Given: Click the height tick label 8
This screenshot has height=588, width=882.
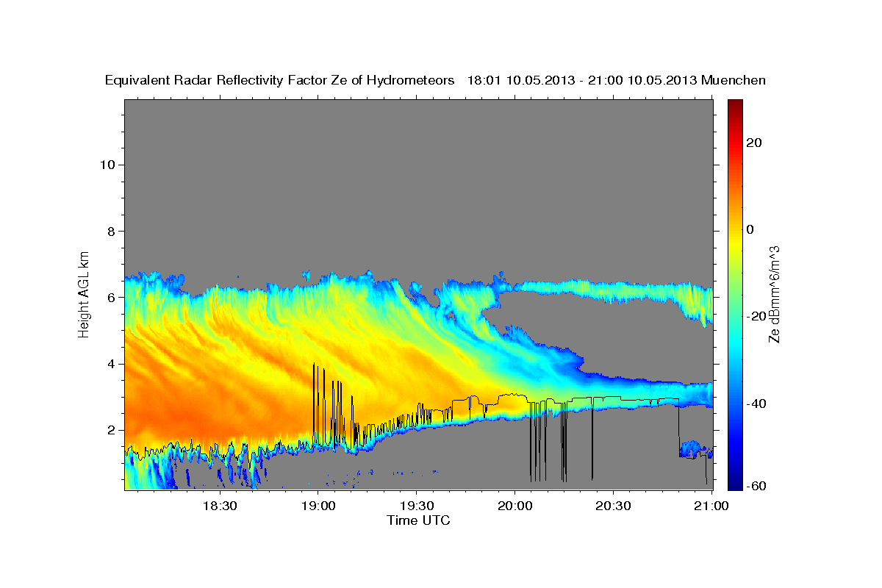Looking at the screenshot, I should [110, 231].
